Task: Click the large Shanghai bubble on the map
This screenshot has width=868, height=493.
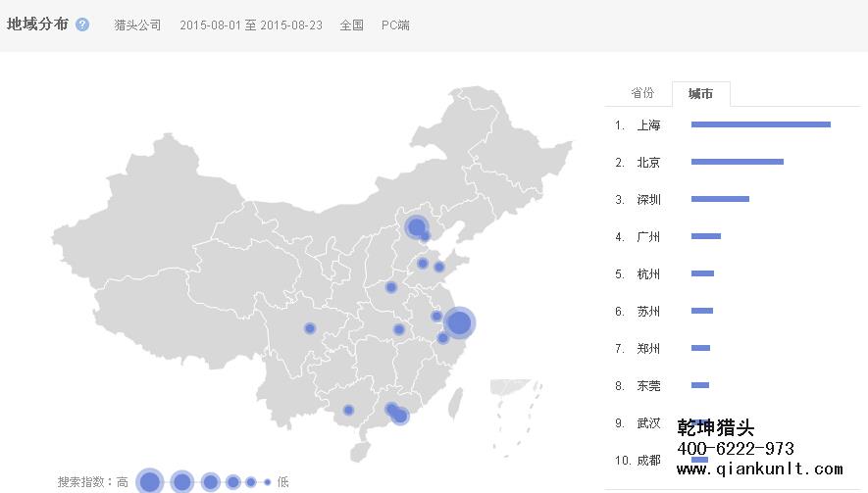Action: coord(458,322)
